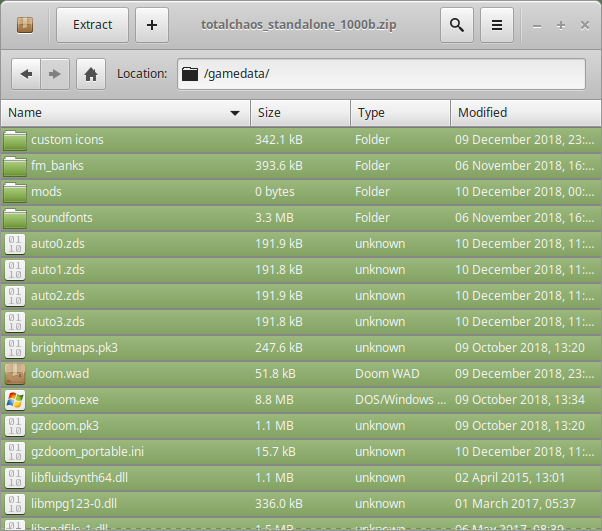Select the auto0.zds file name
602x531 pixels.
coord(58,244)
